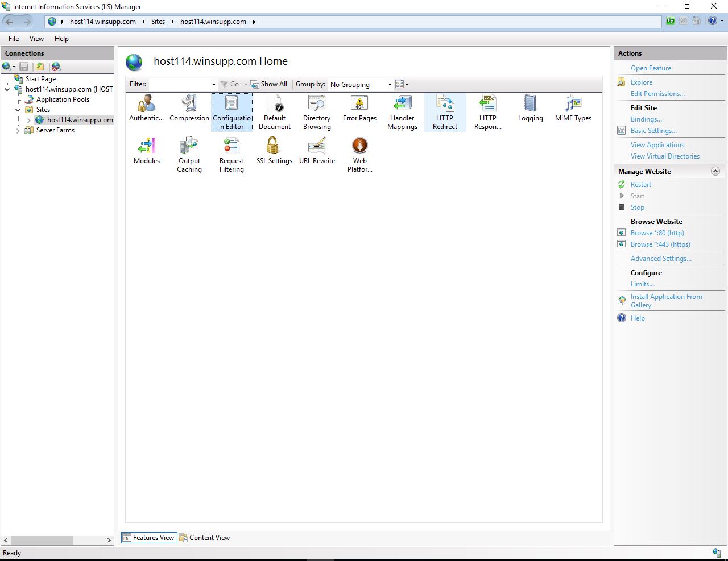728x561 pixels.
Task: Click the Show All button
Action: pos(268,84)
